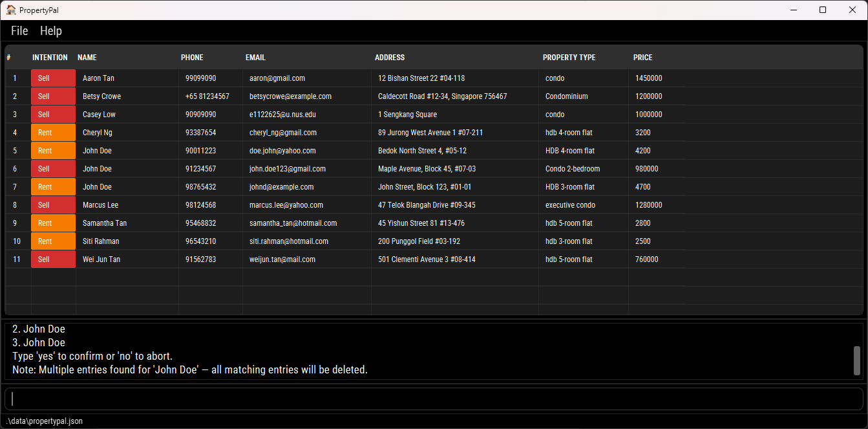Click the Wei Jun Tan price 760000
Screen dimensions: 868x429
[646, 259]
